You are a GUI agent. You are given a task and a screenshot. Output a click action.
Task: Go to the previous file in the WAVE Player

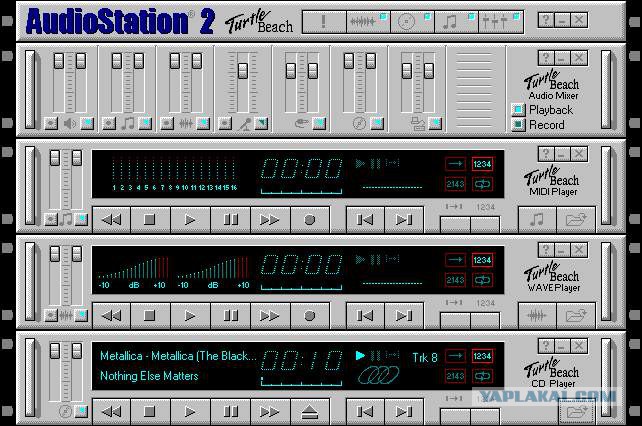point(365,316)
